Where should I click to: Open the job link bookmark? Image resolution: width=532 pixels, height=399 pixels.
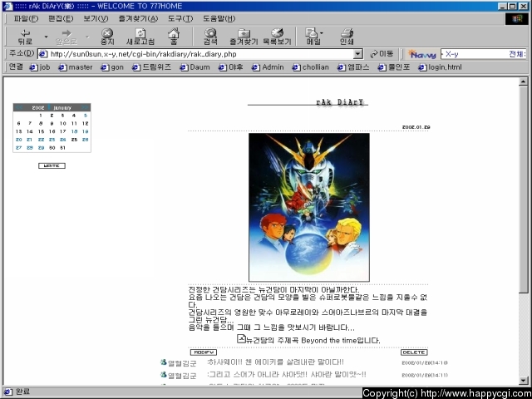point(40,67)
